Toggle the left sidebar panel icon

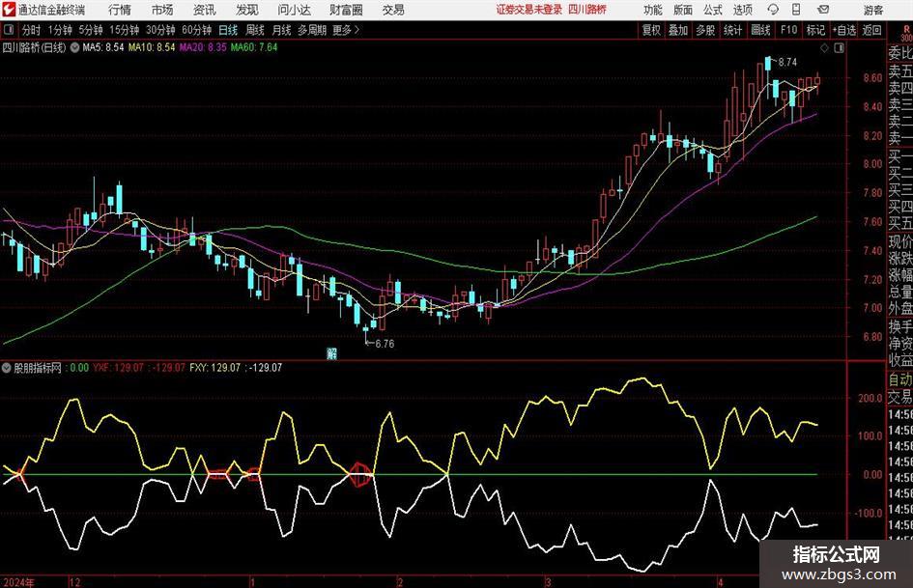pyautogui.click(x=9, y=30)
